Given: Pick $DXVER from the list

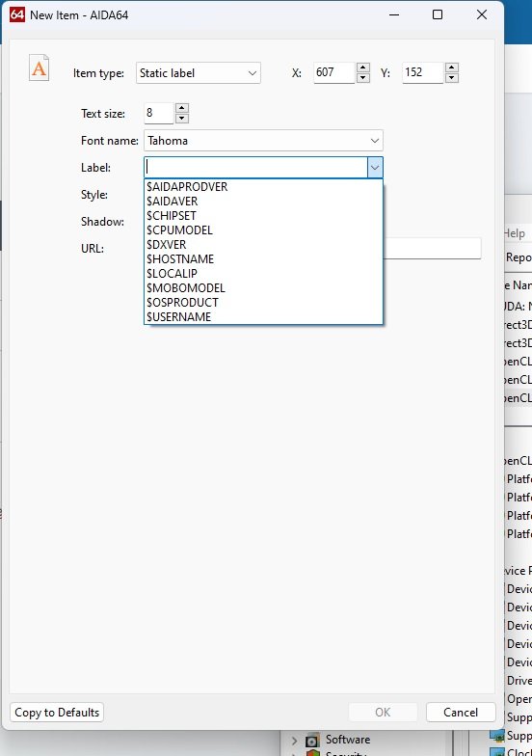Looking at the screenshot, I should [x=263, y=245].
